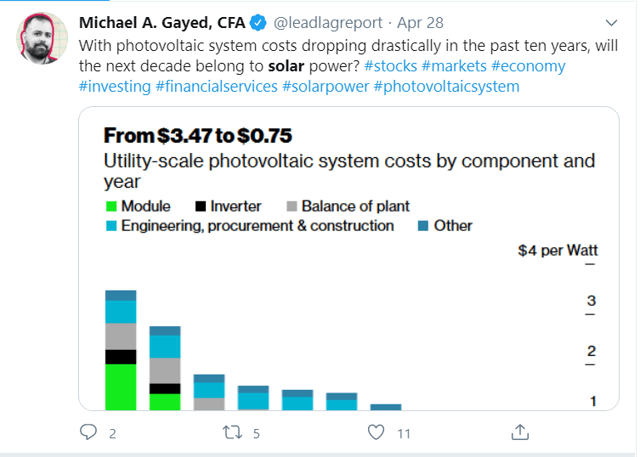Image resolution: width=640 pixels, height=457 pixels.
Task: Retweet this post using retweet icon
Action: pyautogui.click(x=232, y=432)
